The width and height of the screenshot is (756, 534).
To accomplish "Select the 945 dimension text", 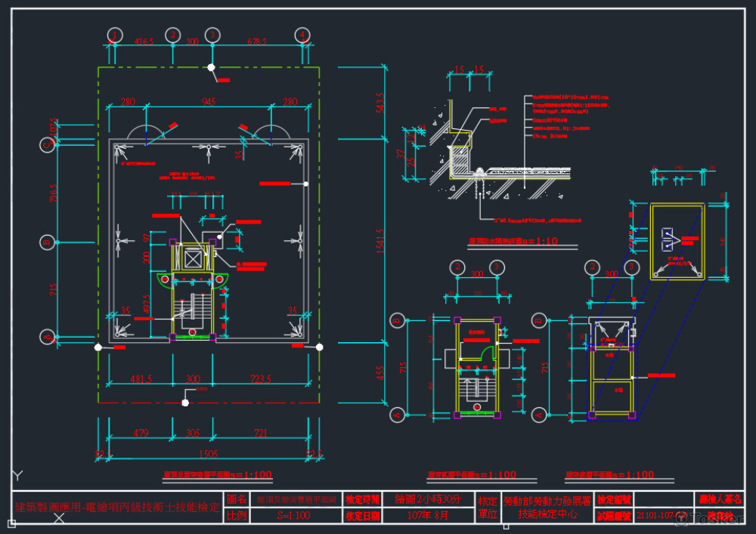I will click(208, 102).
